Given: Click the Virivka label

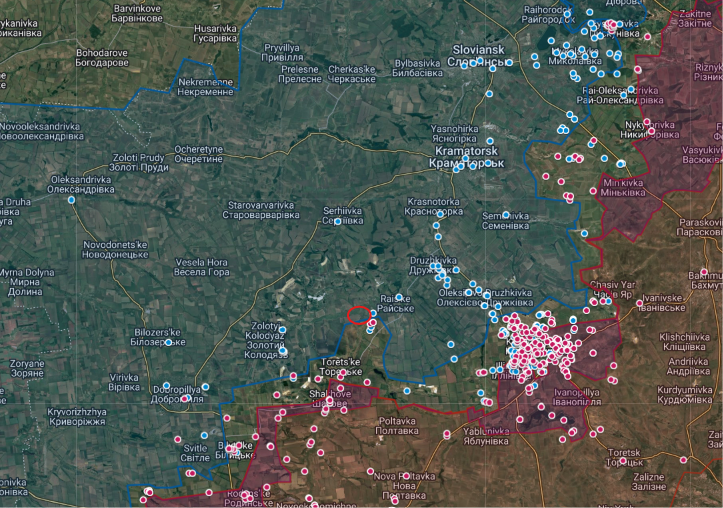Looking at the screenshot, I should pyautogui.click(x=124, y=382).
